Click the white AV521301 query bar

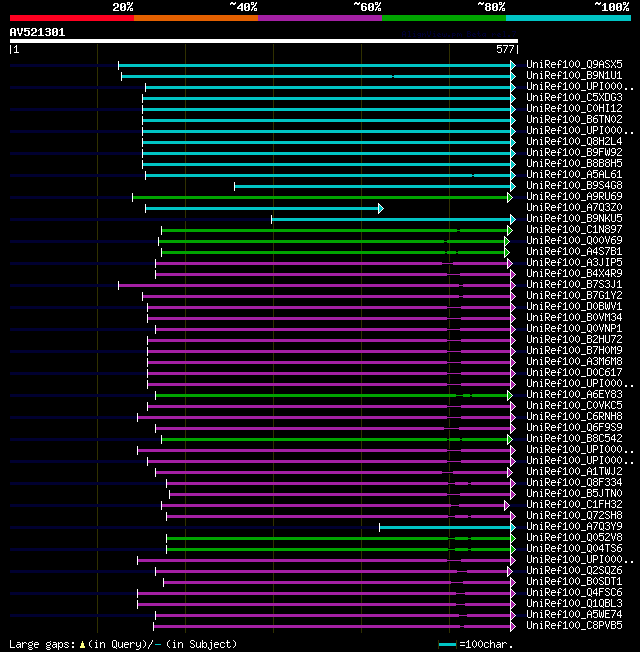264,41
